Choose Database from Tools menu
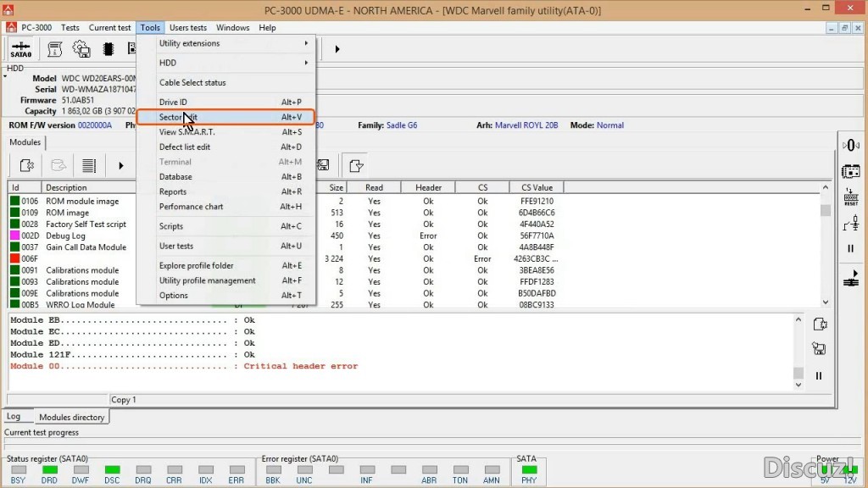This screenshot has width=868, height=488. click(x=225, y=176)
